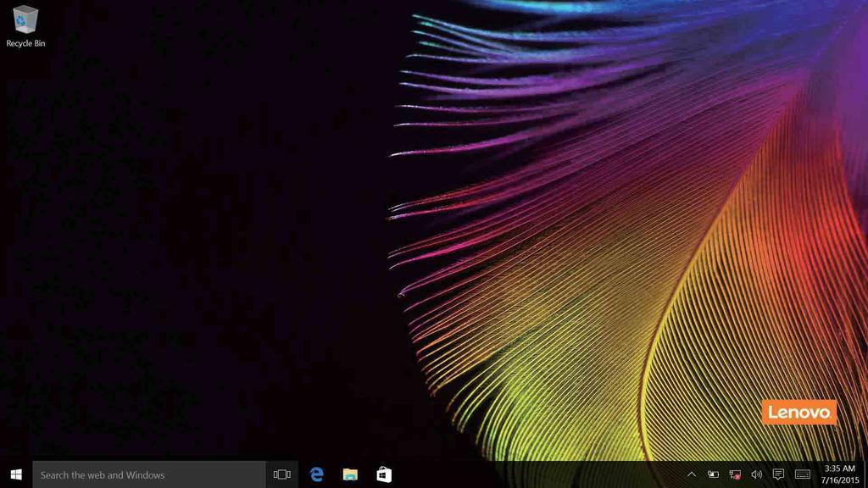Viewport: 868px width, 488px height.
Task: Launch Microsoft Edge from the taskbar
Action: click(x=317, y=474)
